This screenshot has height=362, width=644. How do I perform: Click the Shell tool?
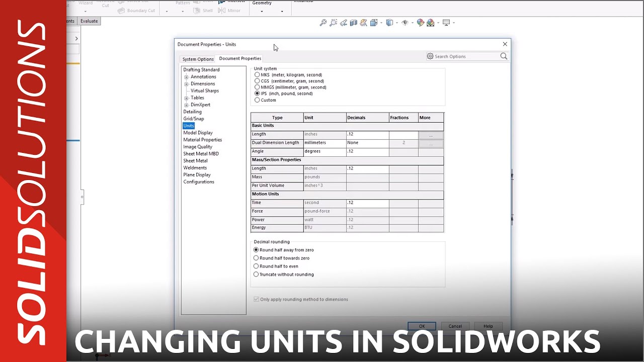coord(203,11)
